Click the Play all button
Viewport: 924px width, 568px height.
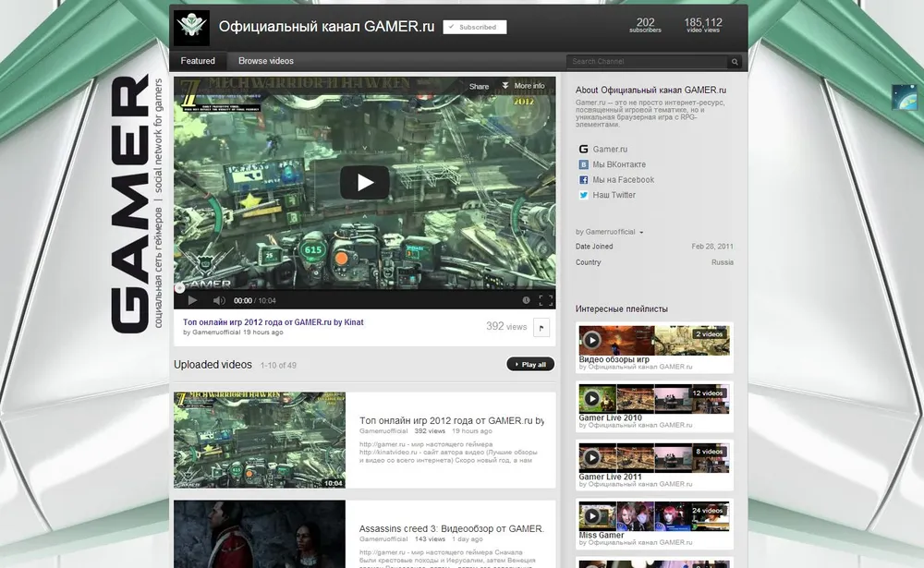point(530,364)
